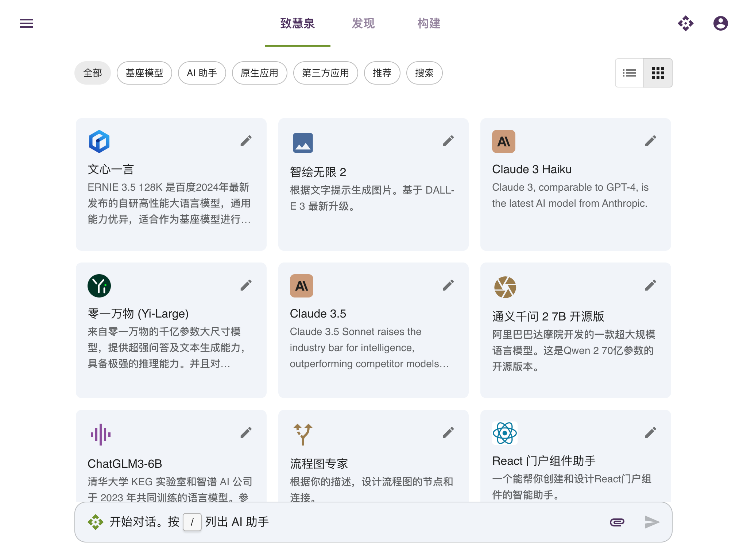Open the ChatGLM3-6B card title
The width and height of the screenshot is (747, 560).
tap(125, 464)
